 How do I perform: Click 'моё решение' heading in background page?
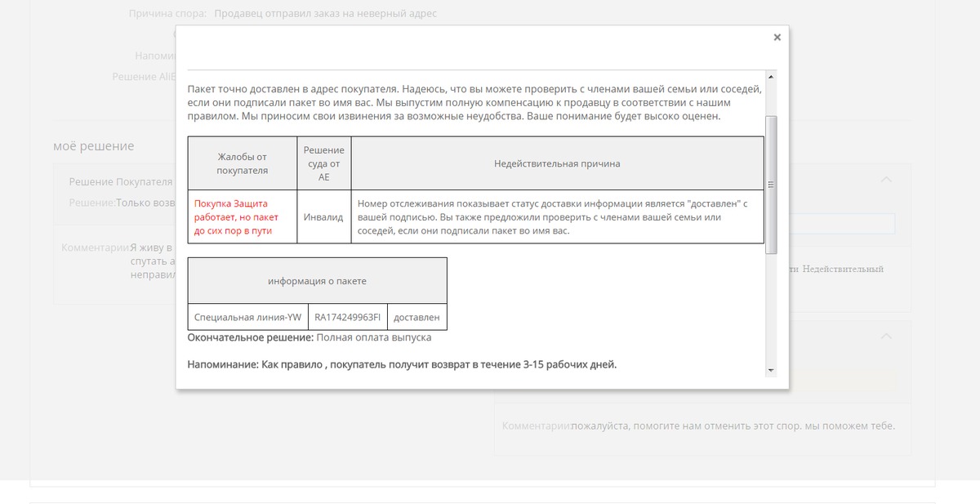[x=94, y=146]
